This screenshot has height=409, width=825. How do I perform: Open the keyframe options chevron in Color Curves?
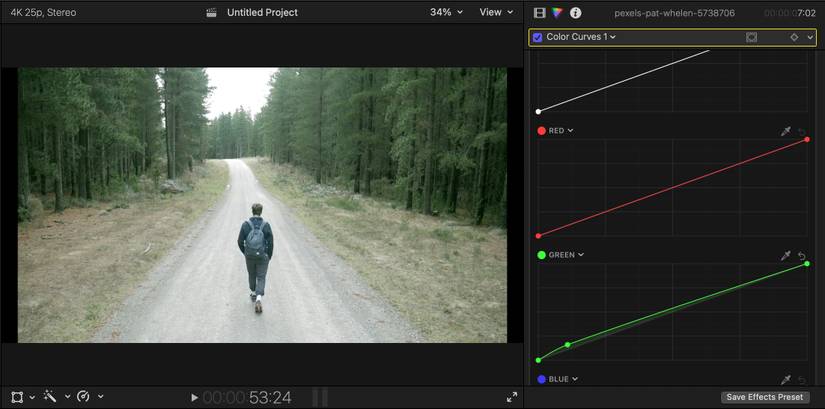(810, 37)
